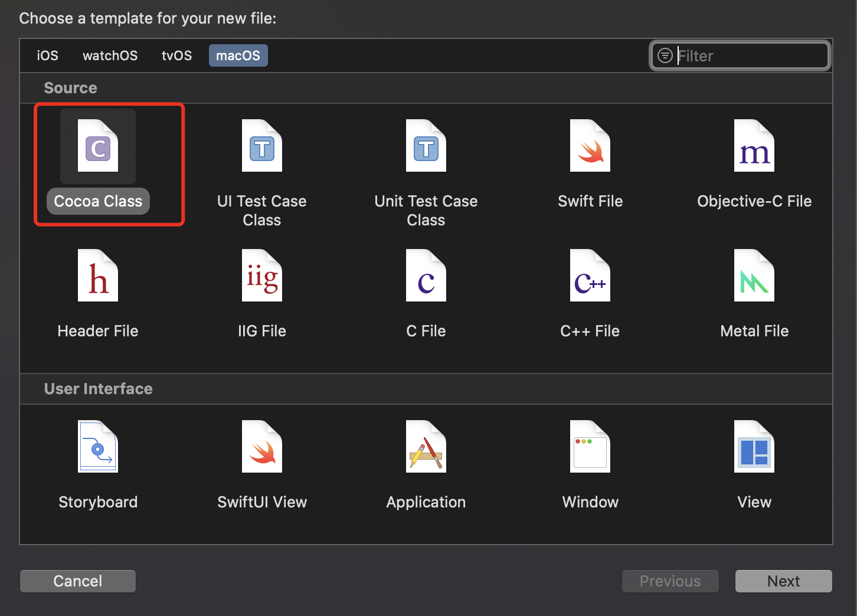Select the macOS platform tab
Screen dimensions: 857x616
click(x=238, y=55)
